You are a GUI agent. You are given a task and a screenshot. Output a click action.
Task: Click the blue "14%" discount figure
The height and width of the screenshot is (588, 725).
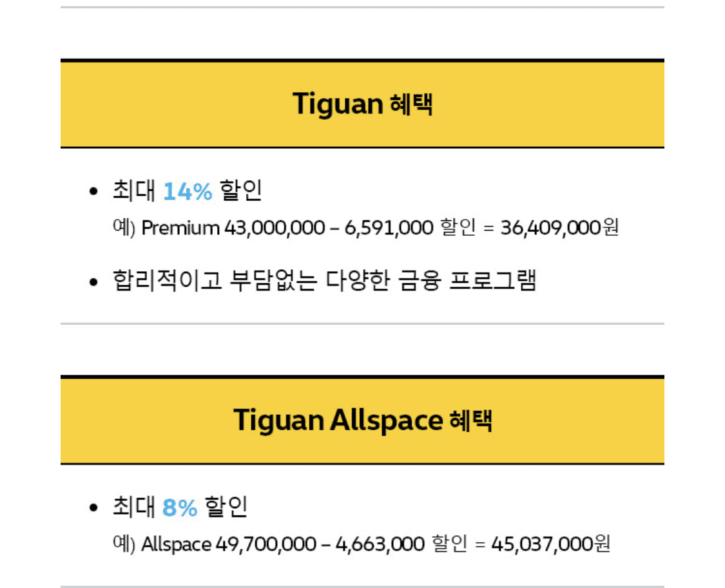pyautogui.click(x=188, y=191)
